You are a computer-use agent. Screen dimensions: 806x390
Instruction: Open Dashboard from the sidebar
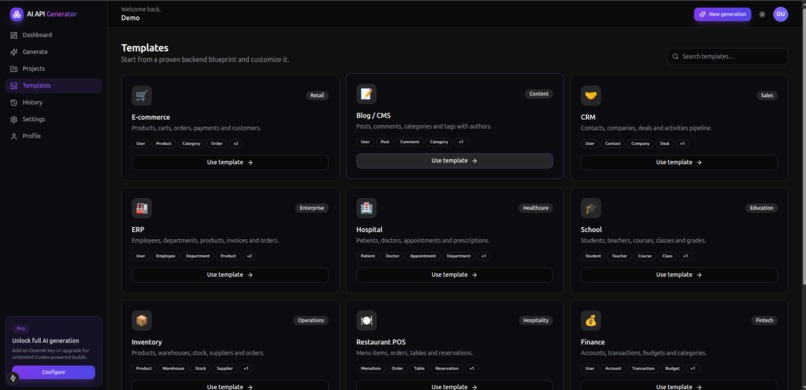53,35
